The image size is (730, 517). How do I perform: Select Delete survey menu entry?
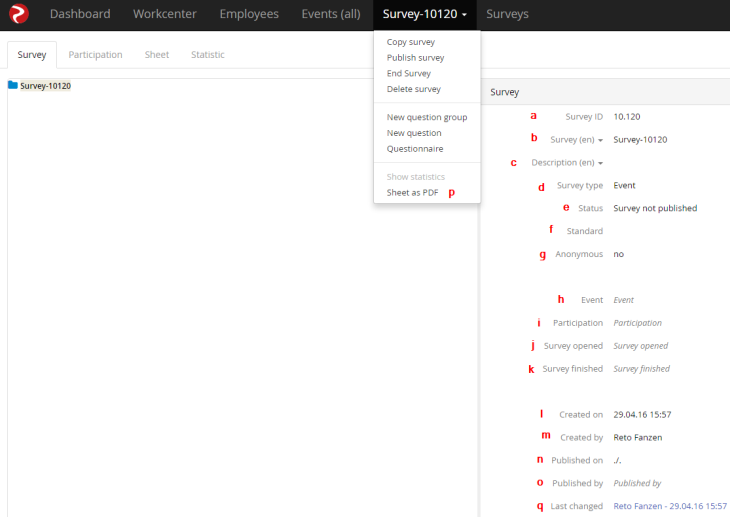(413, 89)
